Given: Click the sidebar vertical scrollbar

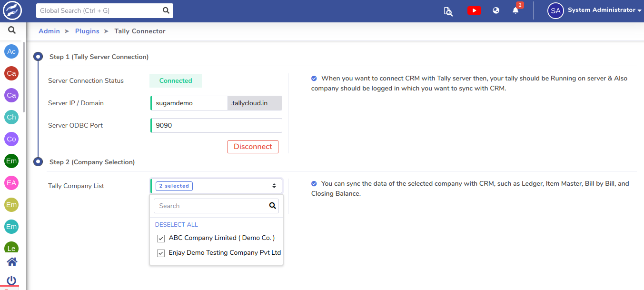Looking at the screenshot, I should (24, 76).
